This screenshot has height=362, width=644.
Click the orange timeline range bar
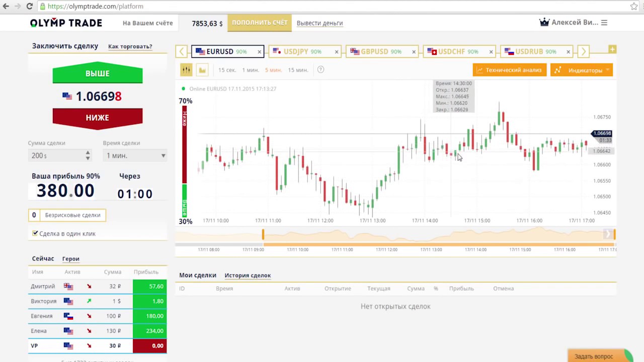coord(439,245)
